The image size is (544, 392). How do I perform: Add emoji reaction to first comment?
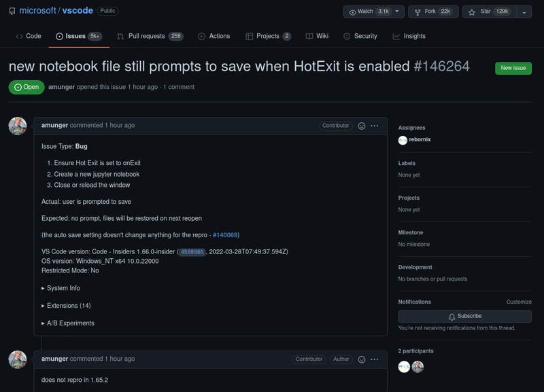tap(362, 126)
